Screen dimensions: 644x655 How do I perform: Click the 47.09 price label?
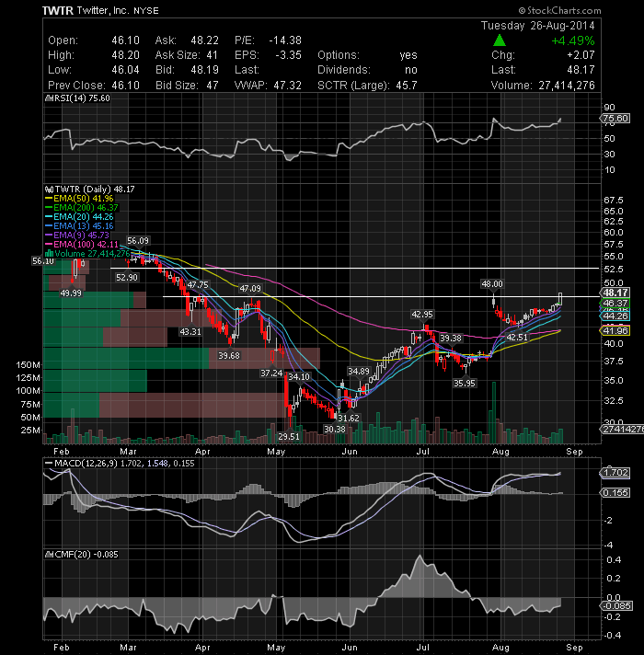tap(250, 288)
